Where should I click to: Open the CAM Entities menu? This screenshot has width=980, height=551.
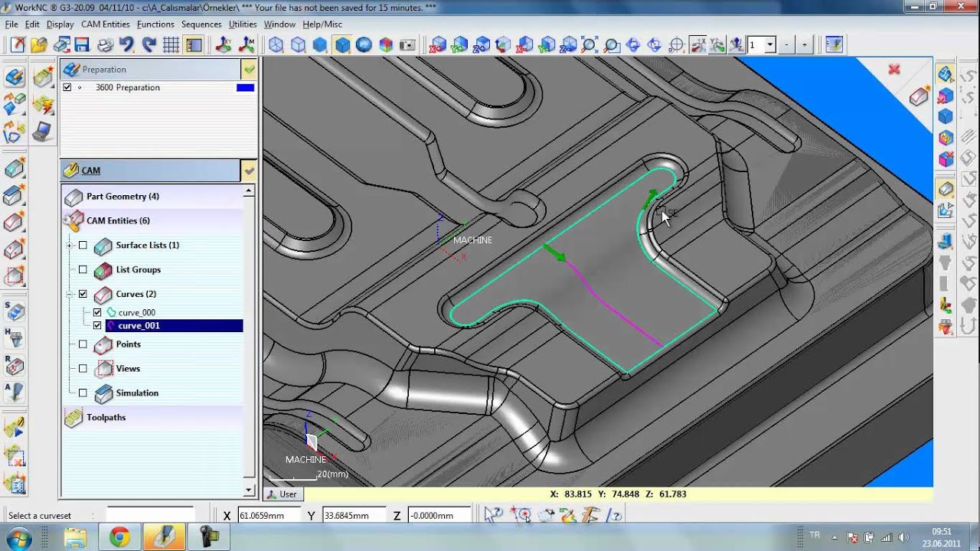tap(106, 24)
